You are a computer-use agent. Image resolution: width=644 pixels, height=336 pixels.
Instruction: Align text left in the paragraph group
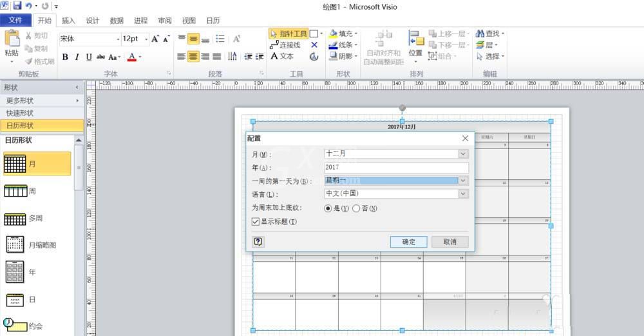click(x=181, y=56)
